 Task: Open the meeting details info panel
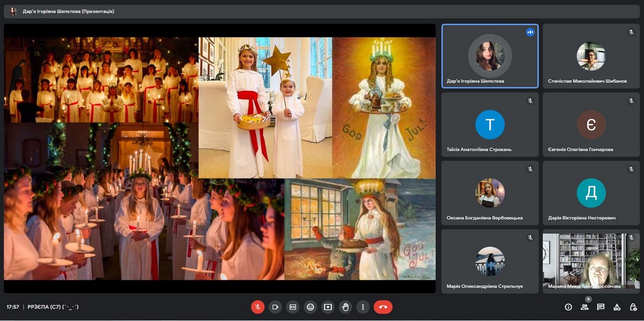point(569,307)
